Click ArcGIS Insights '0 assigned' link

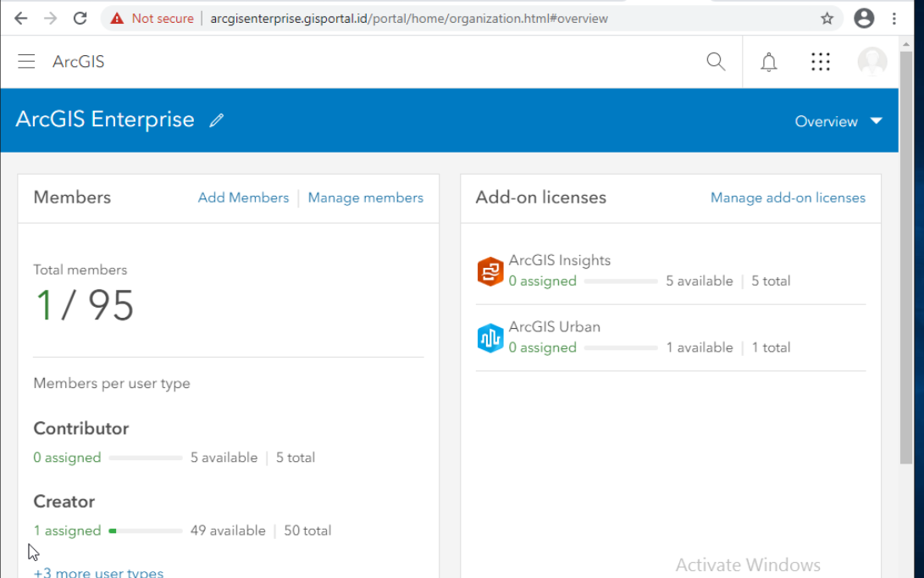pos(543,281)
